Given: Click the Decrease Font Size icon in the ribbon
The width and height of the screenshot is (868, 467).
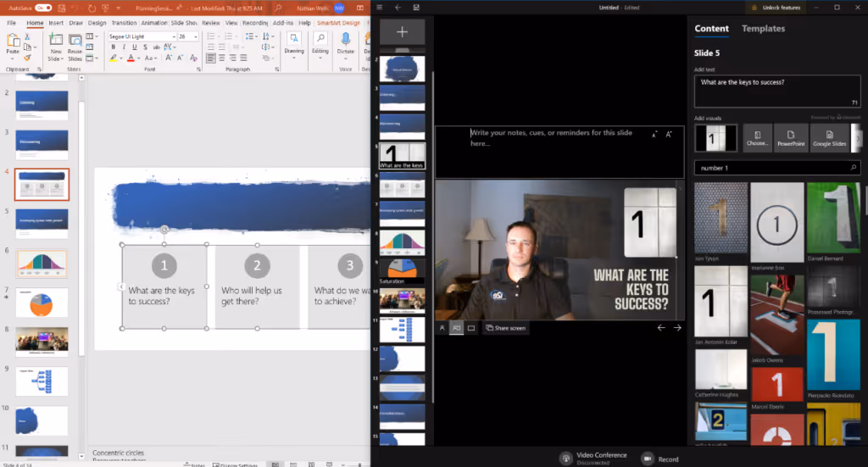Looking at the screenshot, I should (180, 58).
